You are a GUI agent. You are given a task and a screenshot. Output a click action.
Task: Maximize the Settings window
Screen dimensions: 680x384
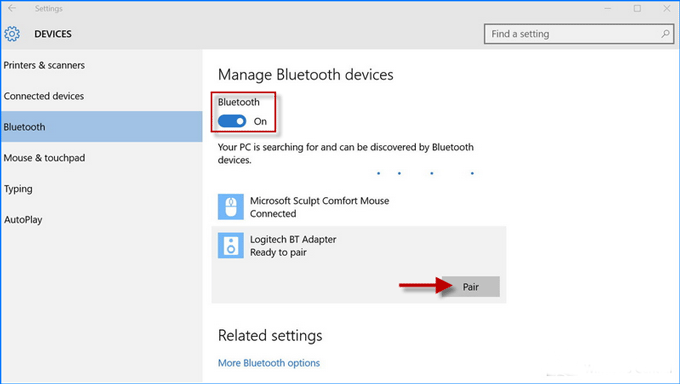point(637,8)
